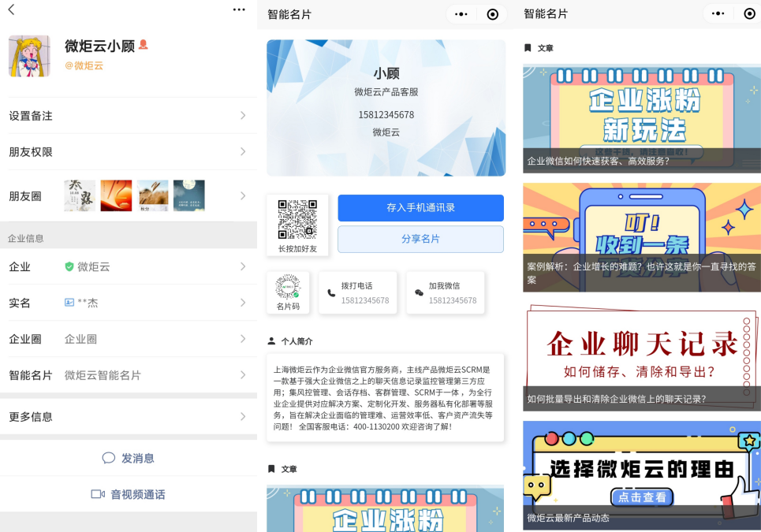Expand the 朋友圈 row chevron
Image resolution: width=761 pixels, height=532 pixels.
[x=243, y=196]
